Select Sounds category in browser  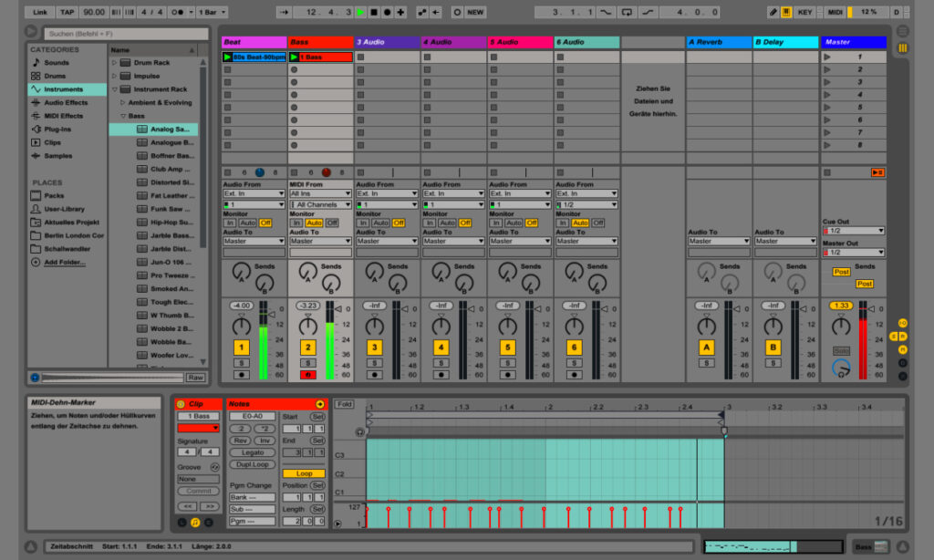point(57,63)
